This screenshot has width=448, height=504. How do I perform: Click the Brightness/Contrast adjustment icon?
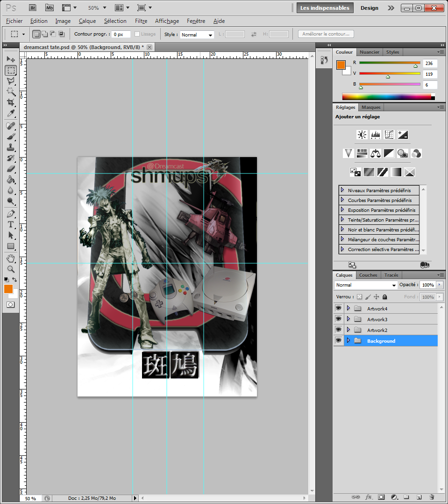[362, 135]
